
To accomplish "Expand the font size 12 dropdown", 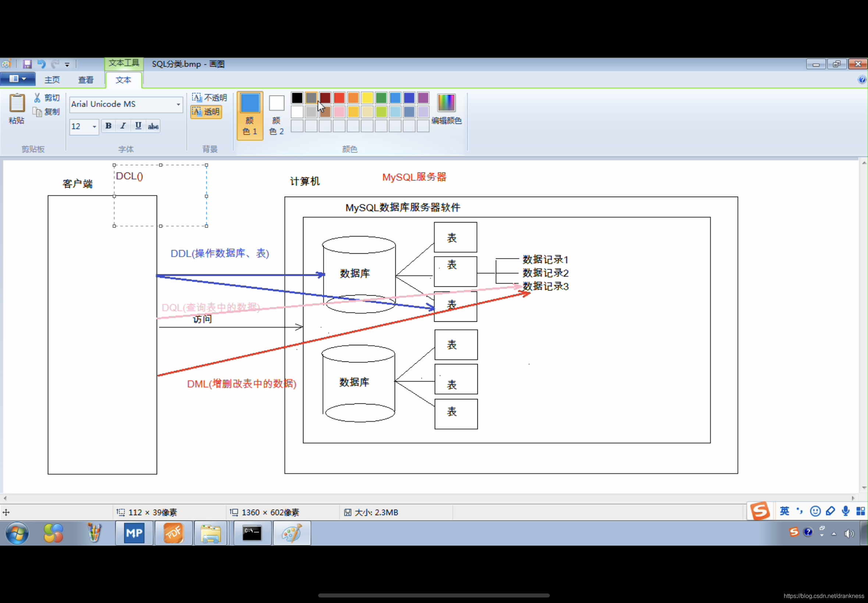I will (x=94, y=126).
